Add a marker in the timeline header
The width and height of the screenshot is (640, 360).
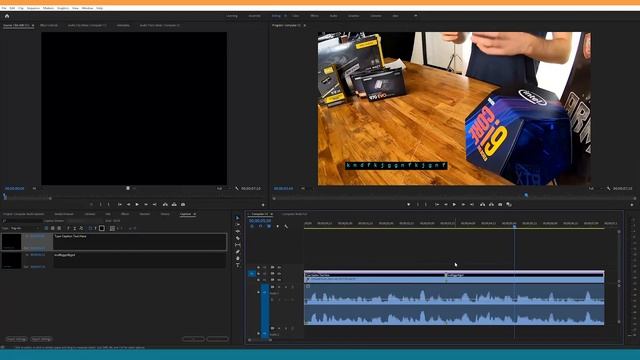point(278,227)
